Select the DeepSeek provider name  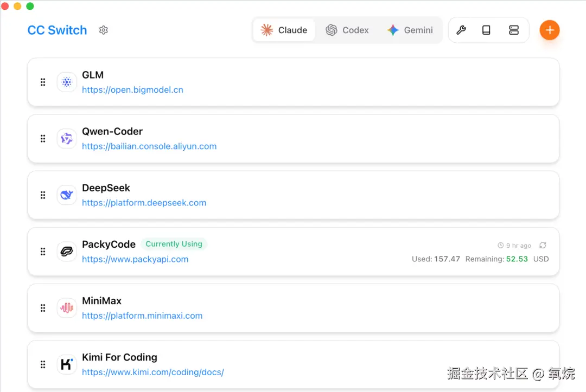pos(106,188)
